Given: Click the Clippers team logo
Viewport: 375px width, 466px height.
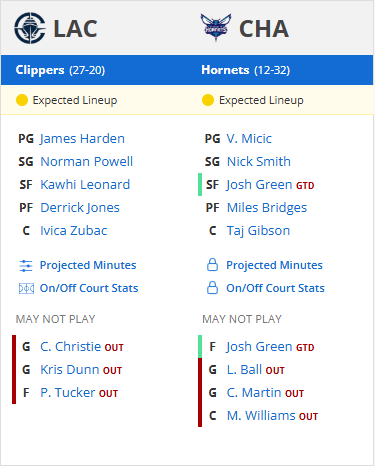Looking at the screenshot, I should (x=30, y=28).
